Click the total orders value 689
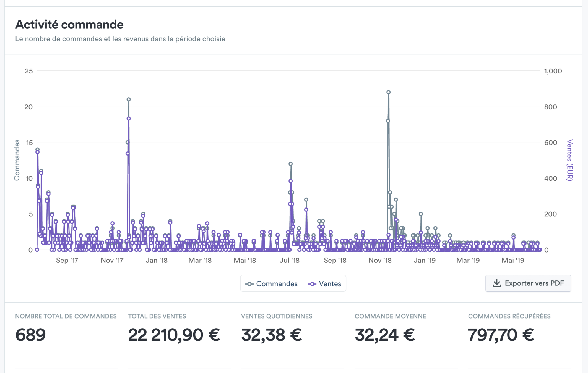Screen dimensions: 588x373 click(x=30, y=335)
